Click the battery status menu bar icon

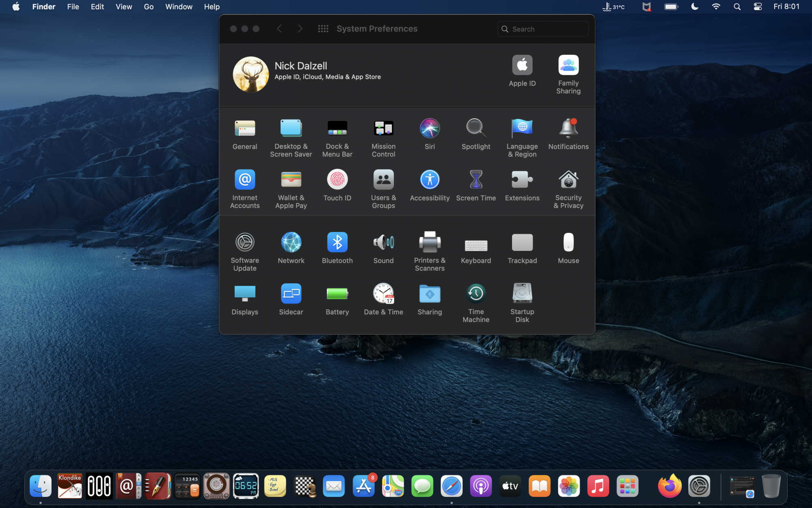[671, 7]
